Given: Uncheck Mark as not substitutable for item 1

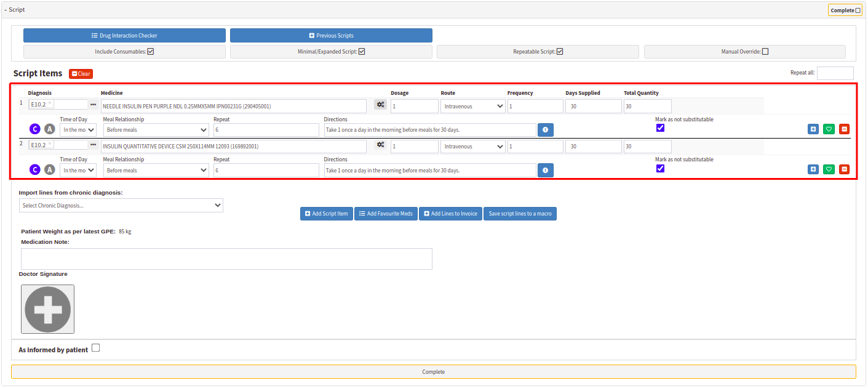Looking at the screenshot, I should click(x=660, y=127).
